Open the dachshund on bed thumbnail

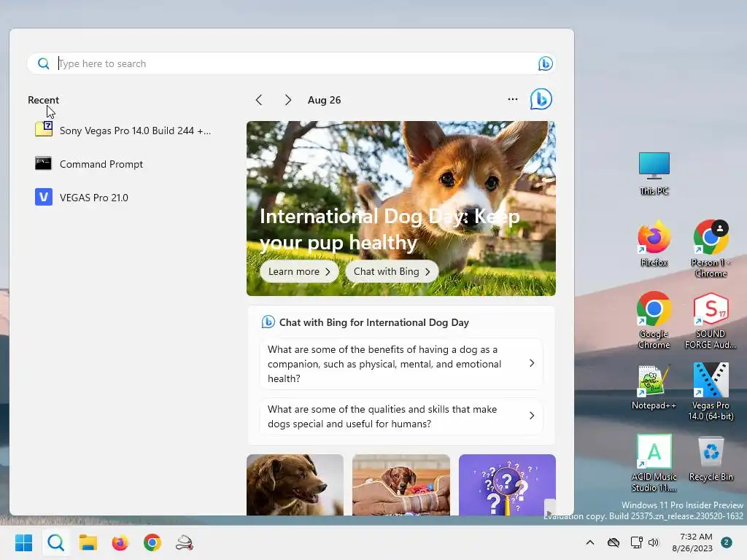pyautogui.click(x=400, y=485)
